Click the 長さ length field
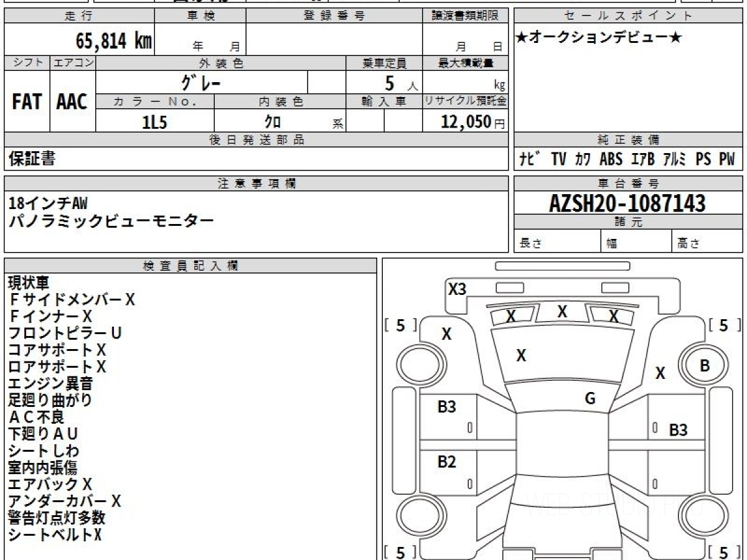 [x=558, y=242]
